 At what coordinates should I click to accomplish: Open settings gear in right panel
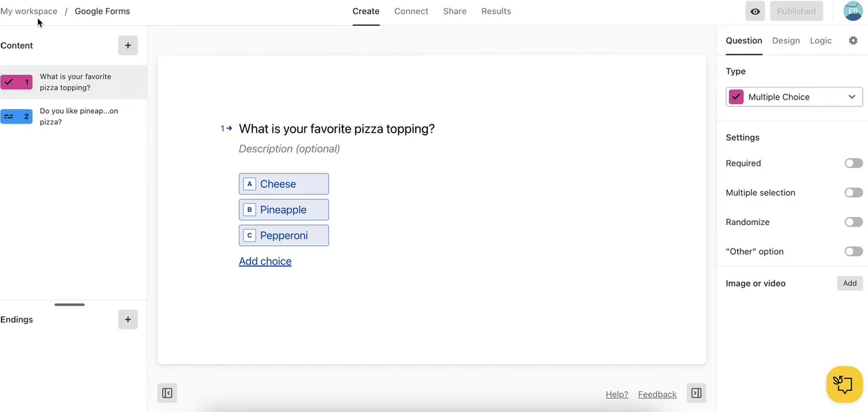(853, 41)
